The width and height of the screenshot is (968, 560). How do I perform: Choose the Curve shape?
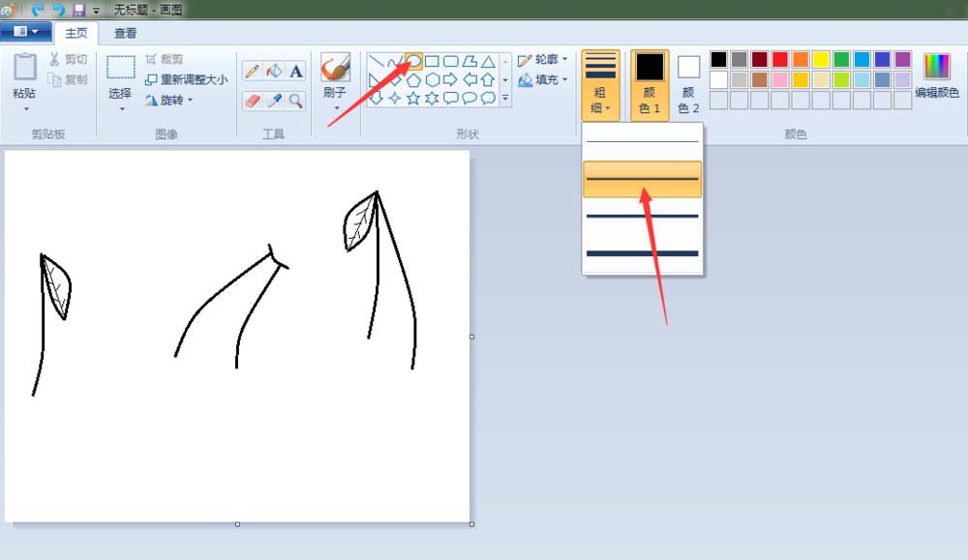point(395,61)
